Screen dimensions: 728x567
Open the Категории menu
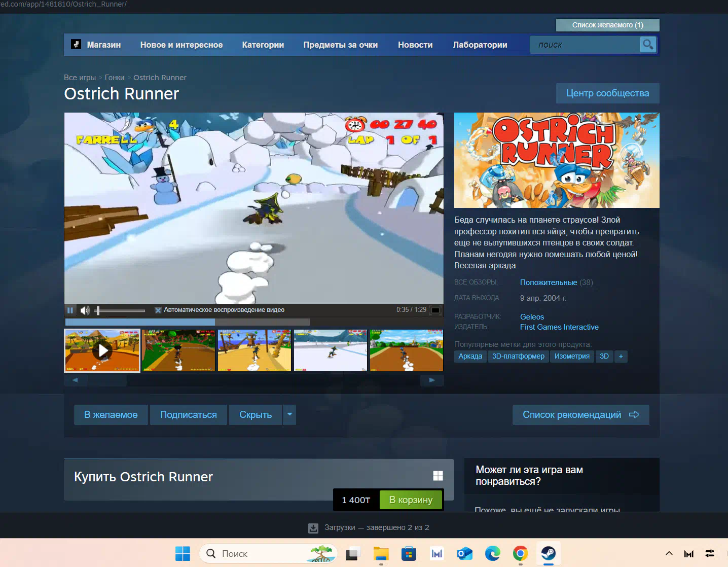[x=263, y=45]
